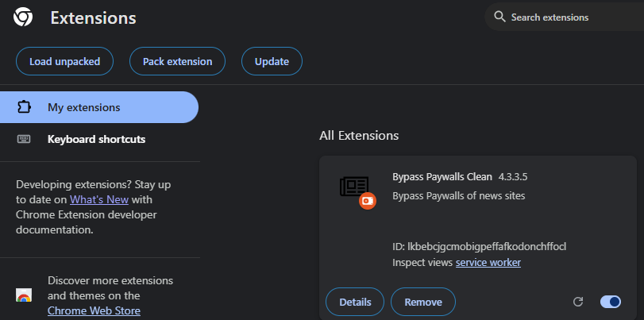Click the Bypass Paywalls of news sites description
The image size is (644, 320).
click(x=459, y=195)
